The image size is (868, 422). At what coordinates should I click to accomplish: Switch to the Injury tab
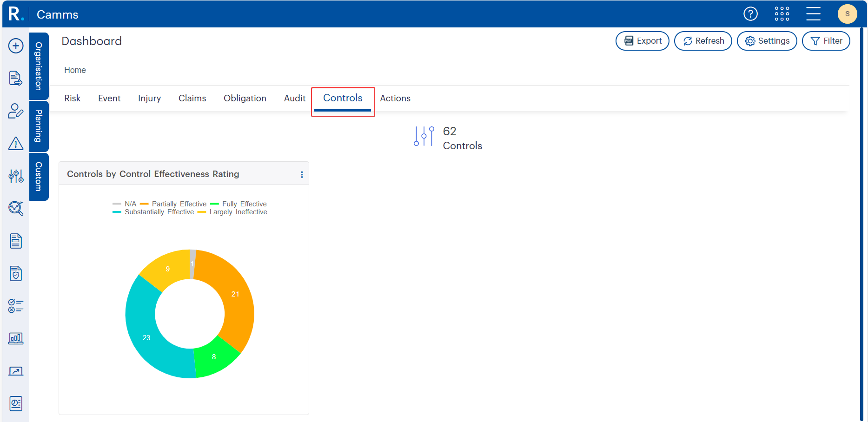149,98
